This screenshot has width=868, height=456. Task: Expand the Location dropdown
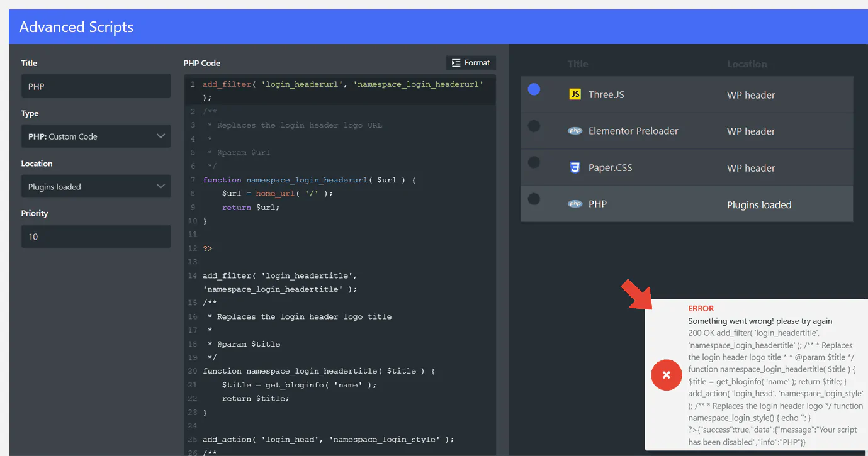(x=96, y=187)
